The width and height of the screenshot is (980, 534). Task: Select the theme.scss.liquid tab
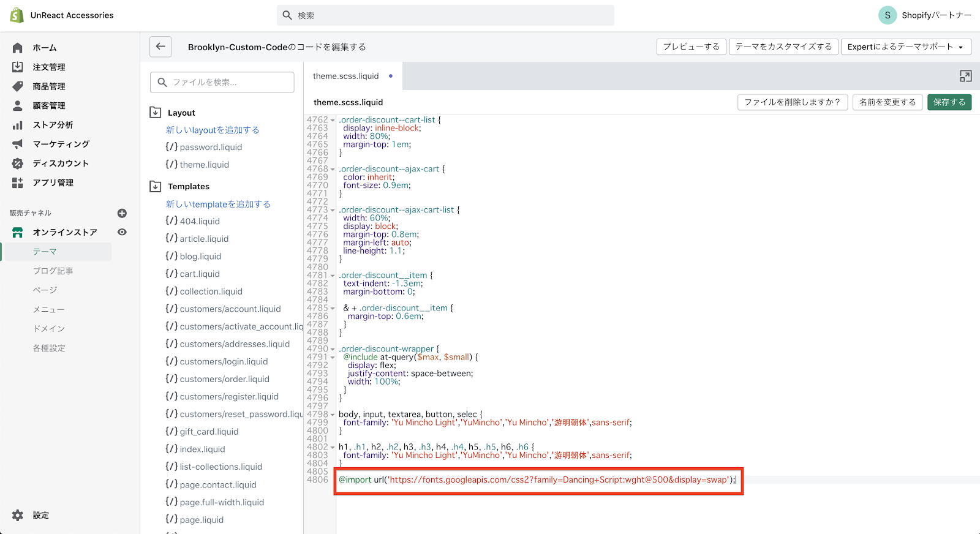pos(346,76)
